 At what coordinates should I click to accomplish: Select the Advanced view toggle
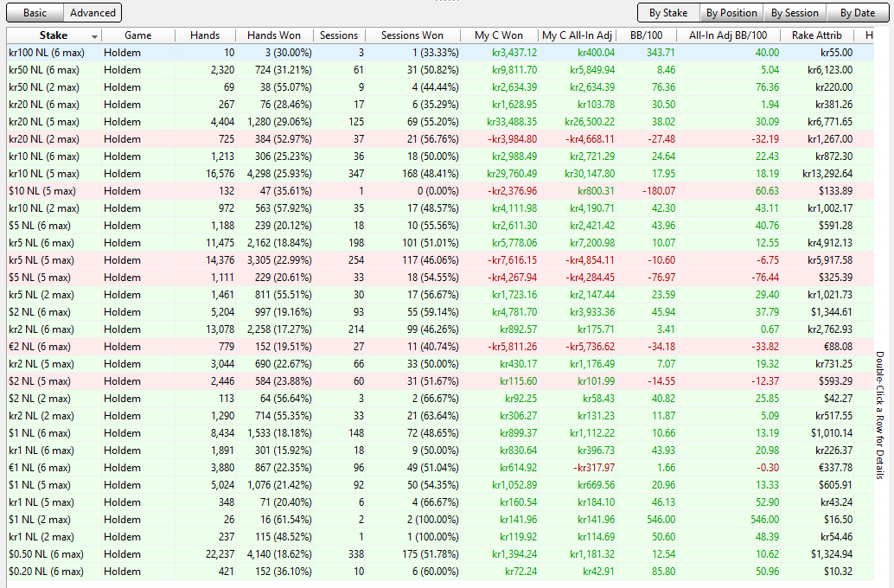point(93,13)
